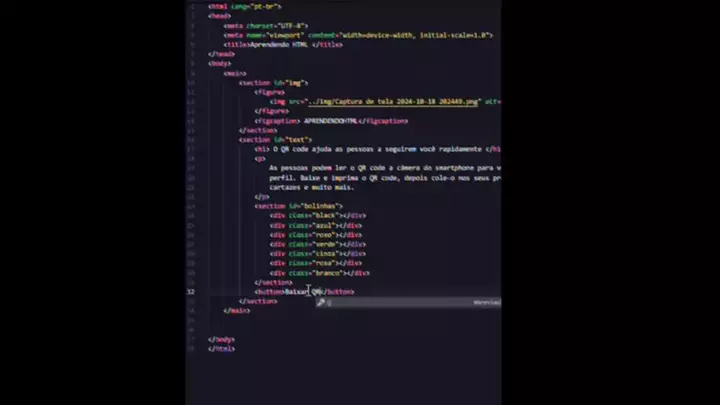
Task: Click the div class "verde" value
Action: [326, 244]
